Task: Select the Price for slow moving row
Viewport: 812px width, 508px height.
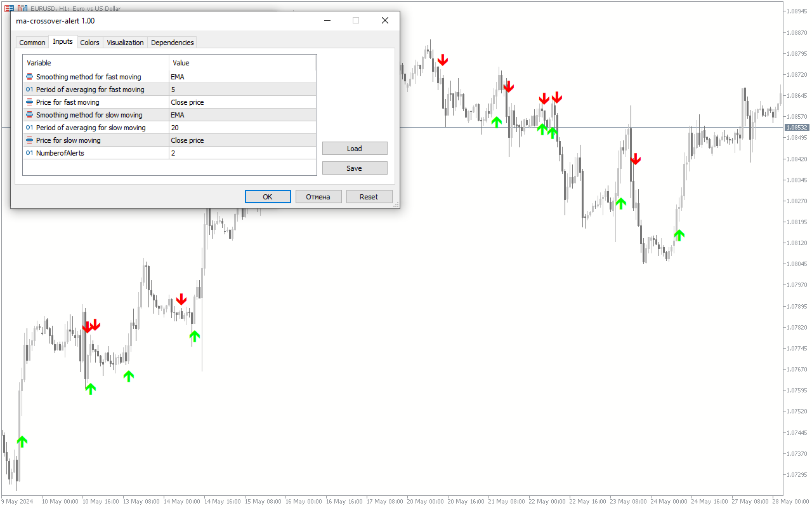Action: pos(169,140)
